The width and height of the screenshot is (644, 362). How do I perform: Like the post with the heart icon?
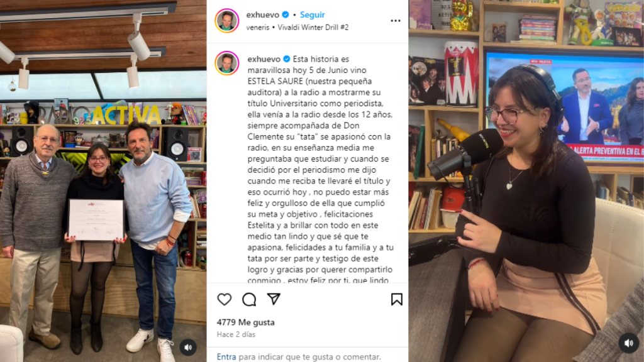pos(225,299)
